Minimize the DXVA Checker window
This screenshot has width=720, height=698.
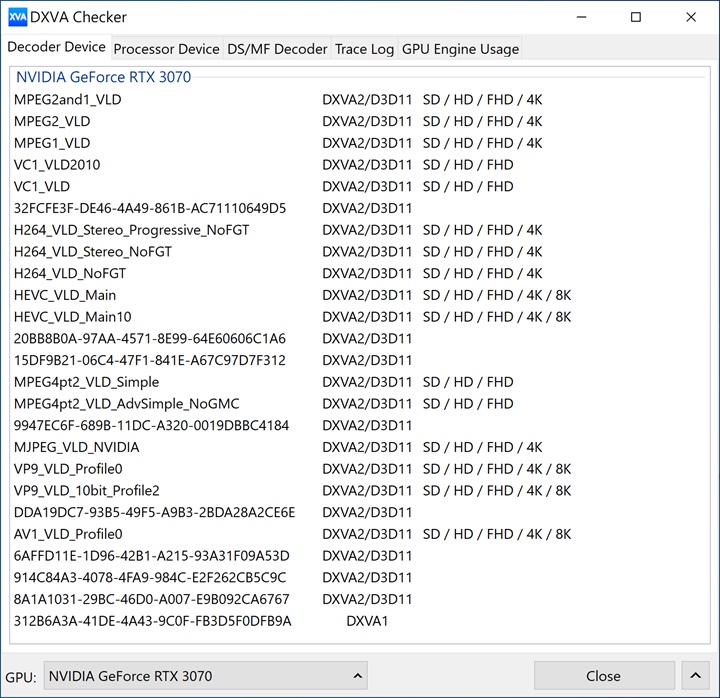(581, 17)
